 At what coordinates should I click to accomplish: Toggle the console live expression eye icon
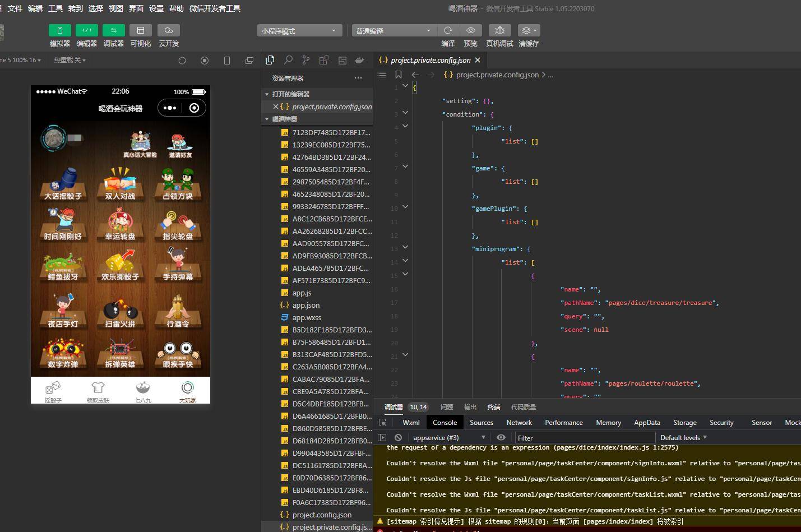[501, 438]
